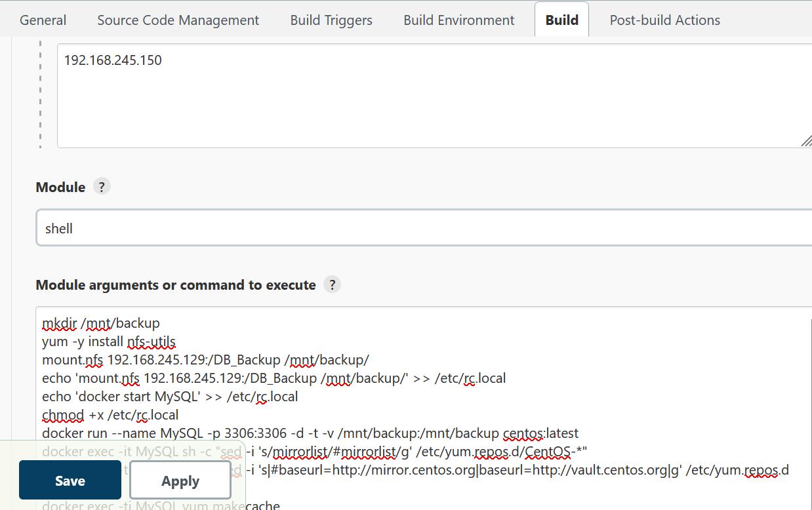Click the "echo 'mount.nfs 192.168.245.129" line
812x510 pixels.
tap(274, 378)
